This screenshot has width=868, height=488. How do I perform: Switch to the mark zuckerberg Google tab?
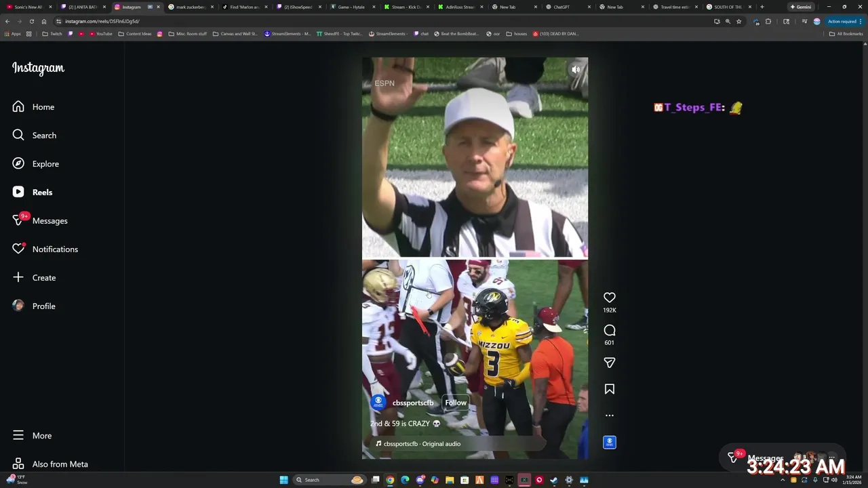pyautogui.click(x=191, y=7)
